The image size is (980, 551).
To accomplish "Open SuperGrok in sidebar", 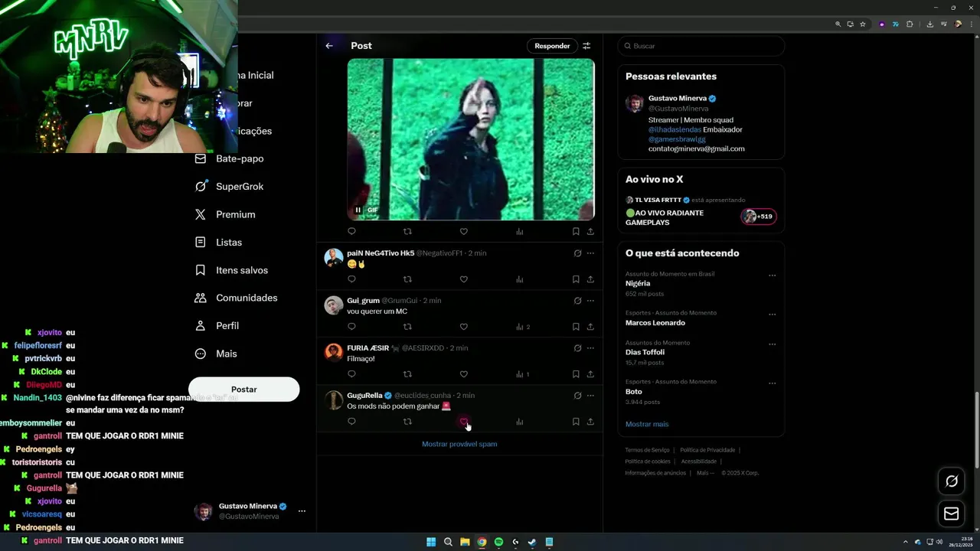I will click(x=230, y=187).
